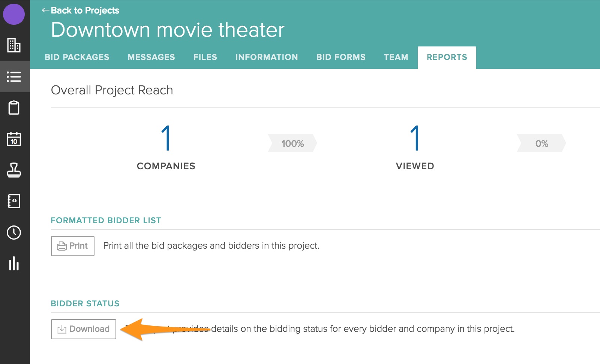This screenshot has height=364, width=600.
Task: Switch to the Files tab
Action: click(x=205, y=57)
